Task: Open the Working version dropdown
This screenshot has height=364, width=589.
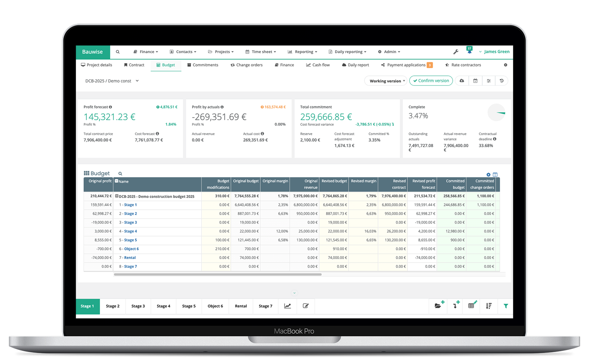Action: pyautogui.click(x=385, y=81)
